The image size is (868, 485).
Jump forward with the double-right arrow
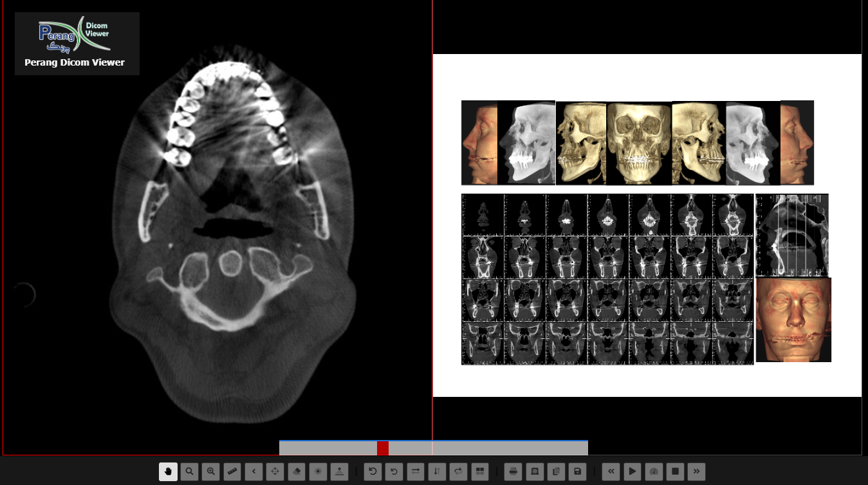696,471
